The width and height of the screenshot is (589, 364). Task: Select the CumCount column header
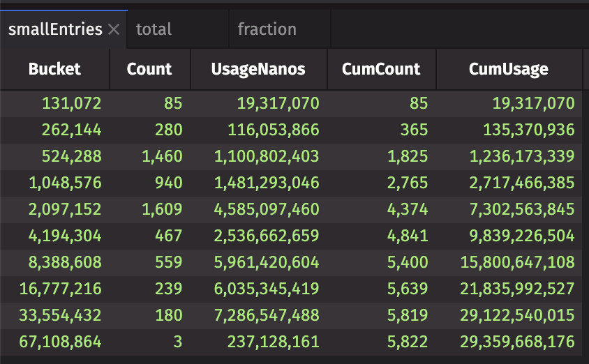381,69
